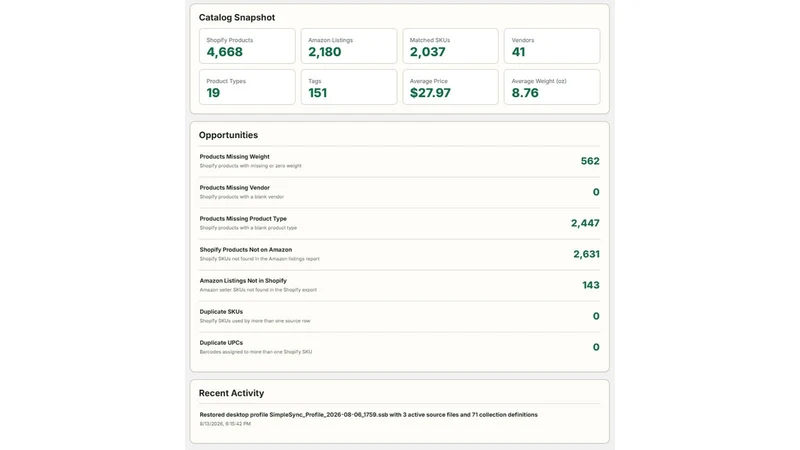Viewport: 800px width, 450px height.
Task: Click the Vendors 41 card
Action: pos(552,46)
